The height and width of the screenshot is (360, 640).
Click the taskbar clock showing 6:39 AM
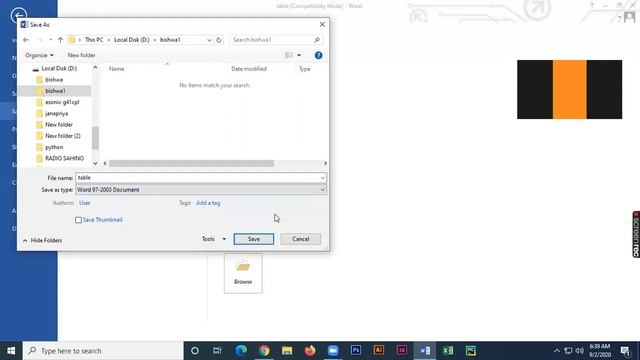(600, 351)
